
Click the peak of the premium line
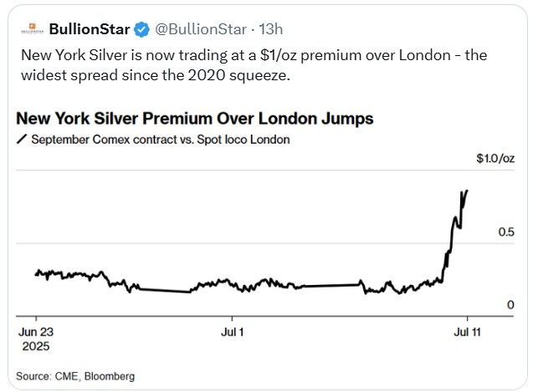pyautogui.click(x=466, y=191)
